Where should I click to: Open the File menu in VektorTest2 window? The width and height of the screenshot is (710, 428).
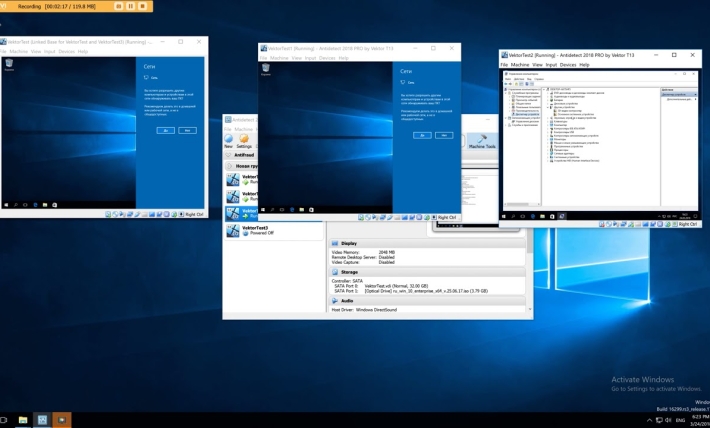tap(504, 65)
